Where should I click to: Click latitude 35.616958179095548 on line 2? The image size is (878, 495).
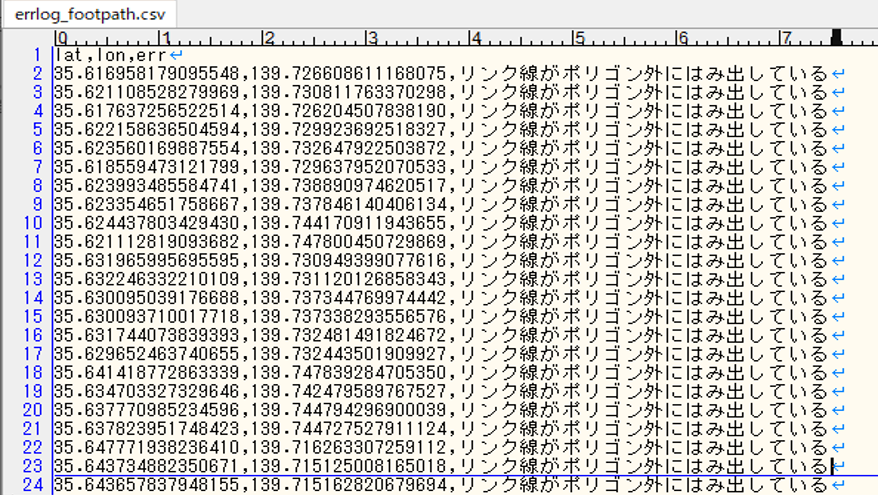[147, 73]
